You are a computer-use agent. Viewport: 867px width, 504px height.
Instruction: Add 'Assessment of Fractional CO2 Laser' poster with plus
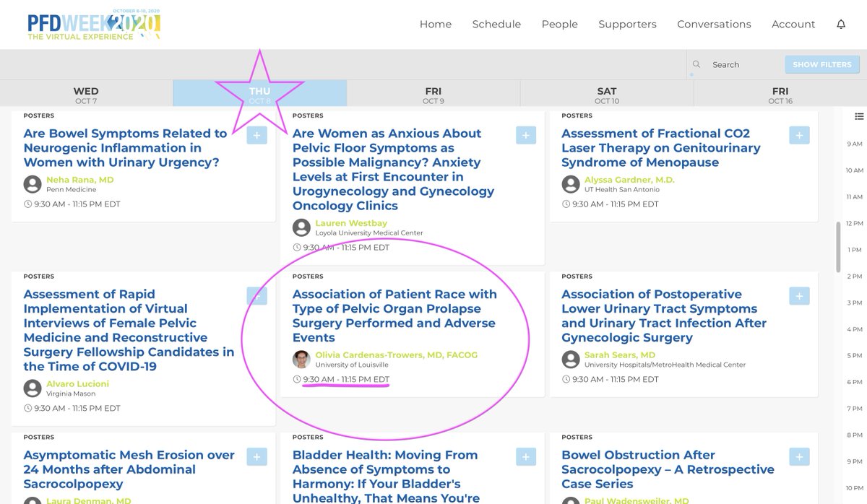pos(800,135)
